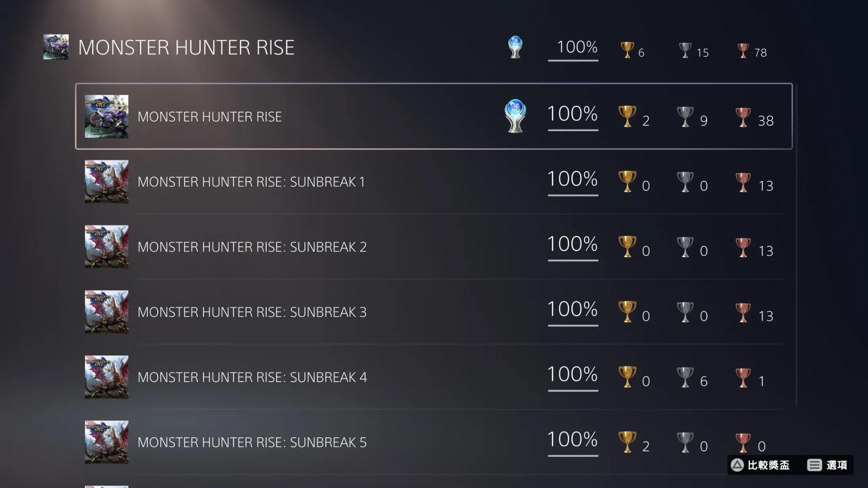868x488 pixels.
Task: Choose MONSTER HUNTER RISE: SUNBREAK 4 entry
Action: 434,377
